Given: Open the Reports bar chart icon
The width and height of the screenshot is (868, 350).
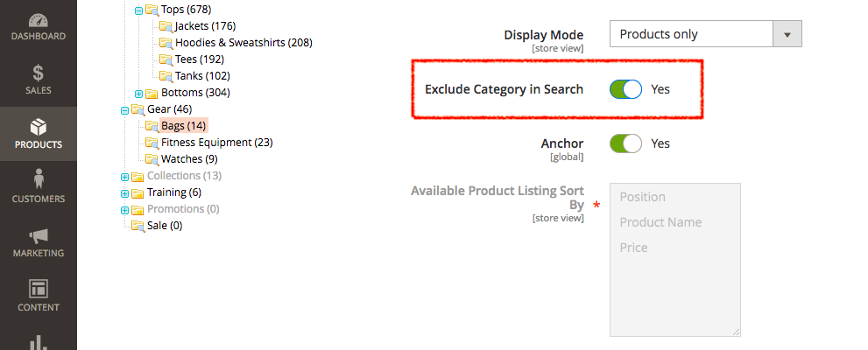Looking at the screenshot, I should [39, 341].
